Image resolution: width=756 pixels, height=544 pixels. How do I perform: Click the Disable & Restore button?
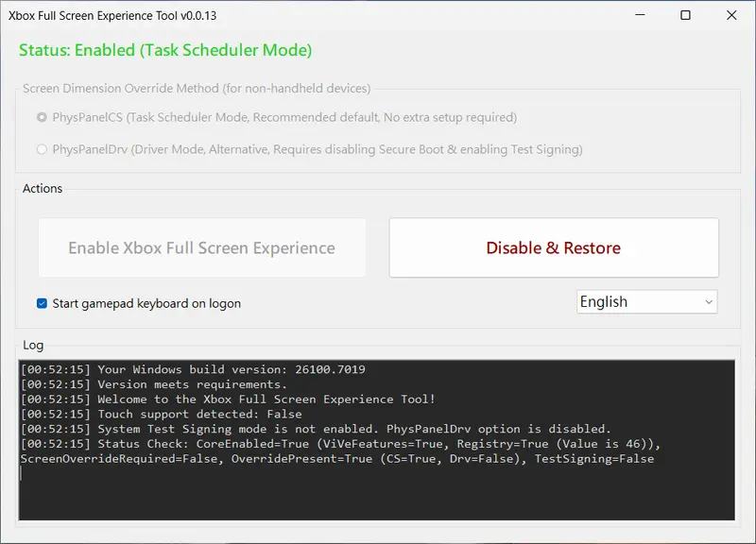coord(553,246)
